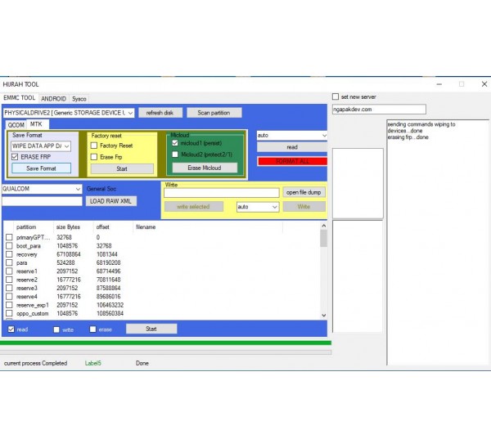Click the open file dump button
The image size is (491, 448).
304,192
